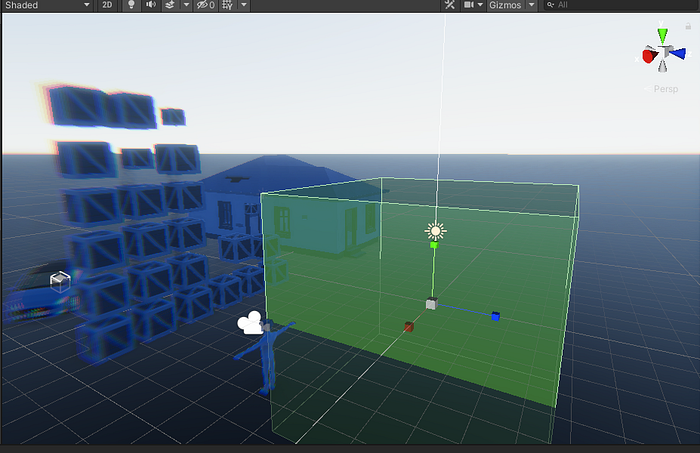Select the directional light sun gizmo
The image size is (700, 453).
point(435,231)
